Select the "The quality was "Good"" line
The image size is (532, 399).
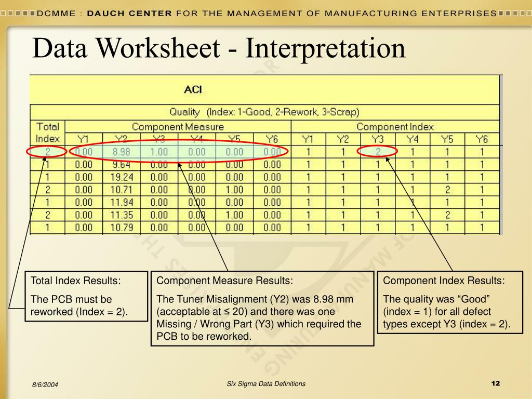436,299
